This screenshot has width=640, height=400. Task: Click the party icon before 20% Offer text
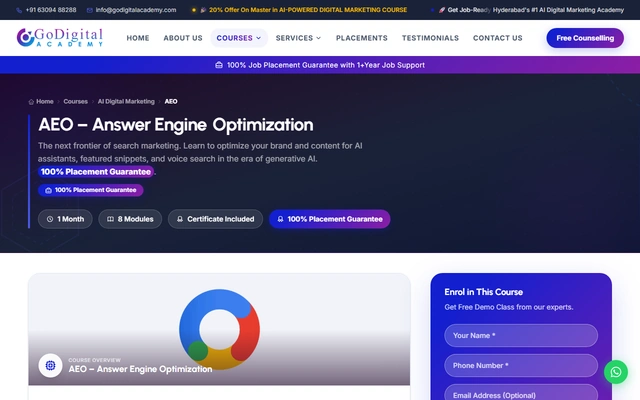click(203, 10)
